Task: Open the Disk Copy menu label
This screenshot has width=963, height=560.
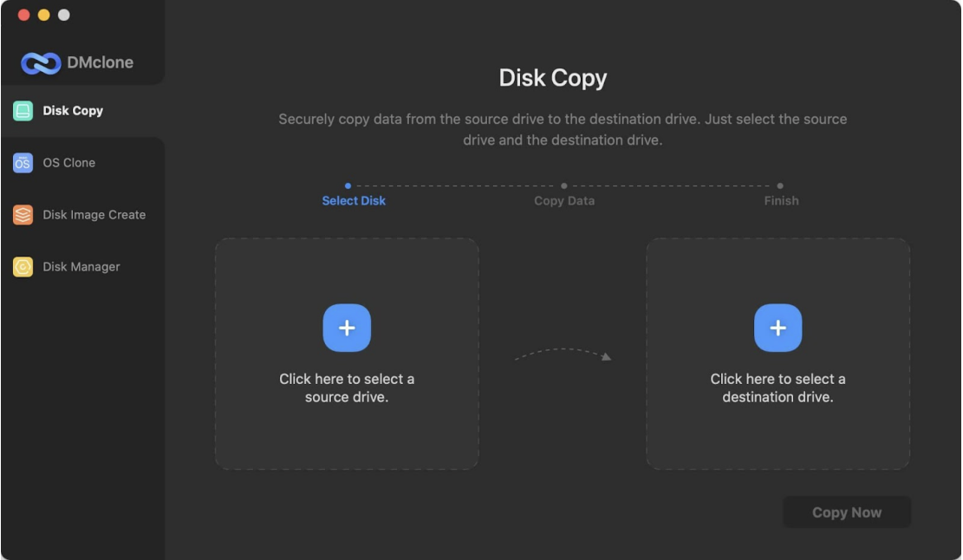Action: (73, 111)
